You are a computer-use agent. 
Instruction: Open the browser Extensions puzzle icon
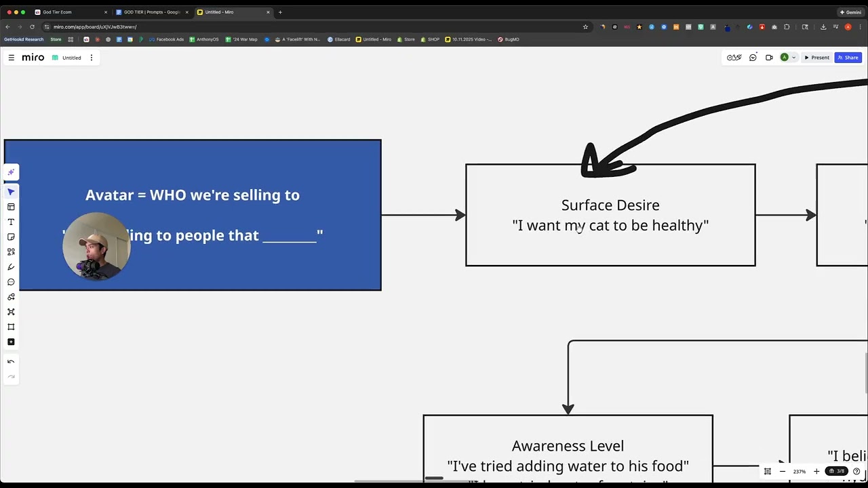787,27
